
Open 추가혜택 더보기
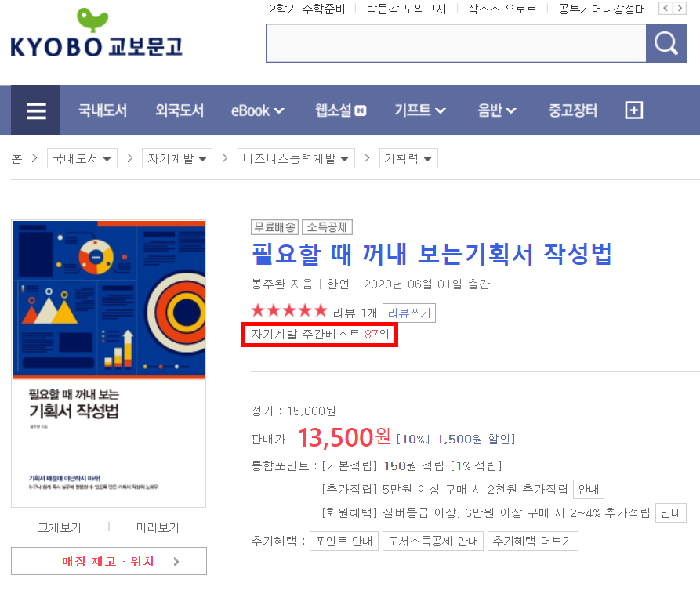pos(533,541)
